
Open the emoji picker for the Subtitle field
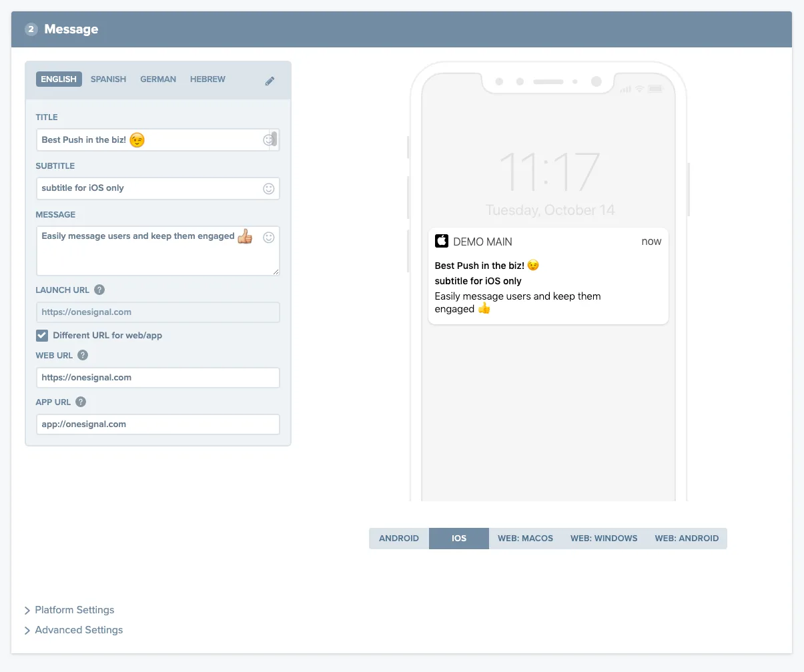click(x=269, y=188)
